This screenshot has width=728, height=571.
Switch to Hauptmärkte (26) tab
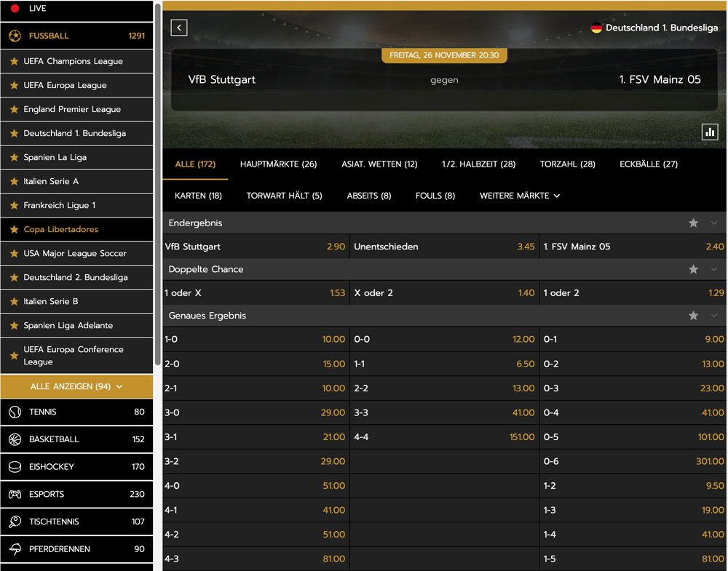(x=279, y=164)
